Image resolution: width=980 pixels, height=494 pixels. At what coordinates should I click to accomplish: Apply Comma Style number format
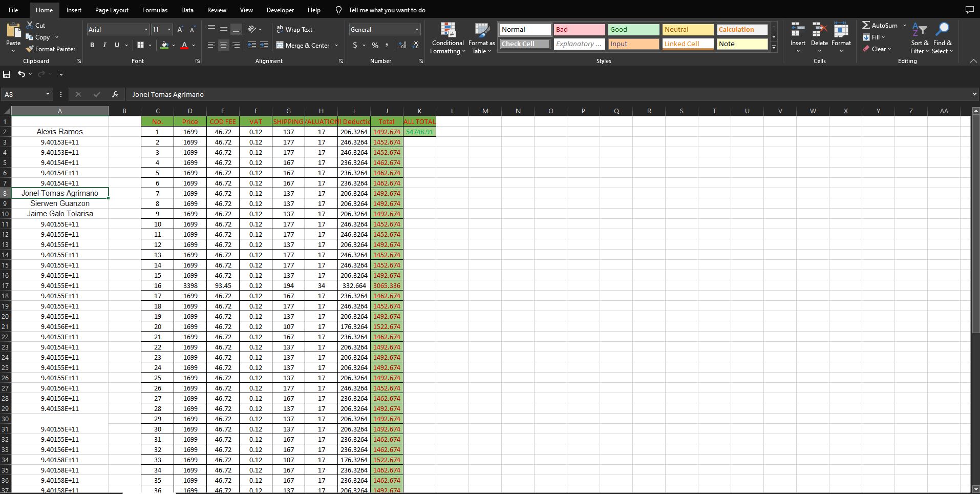coord(387,45)
